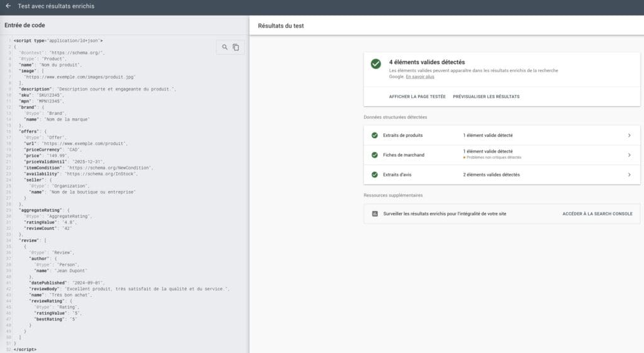
Task: Click the code line "name": "Nom de la marque"
Action: pyautogui.click(x=57, y=119)
